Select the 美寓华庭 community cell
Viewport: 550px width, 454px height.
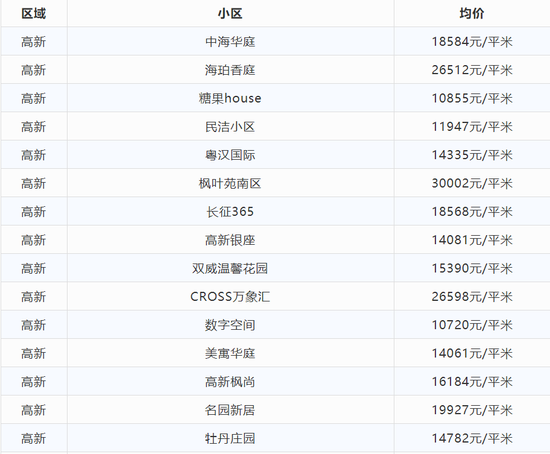click(x=230, y=354)
